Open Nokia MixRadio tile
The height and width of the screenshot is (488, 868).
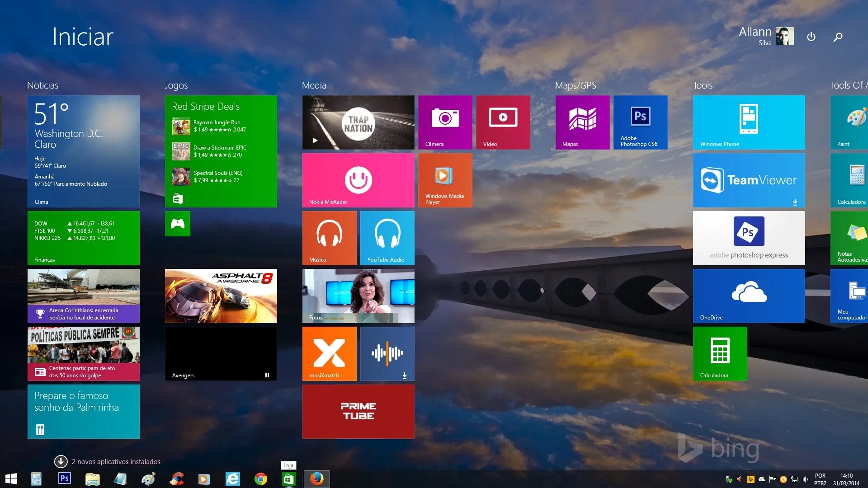pos(359,180)
